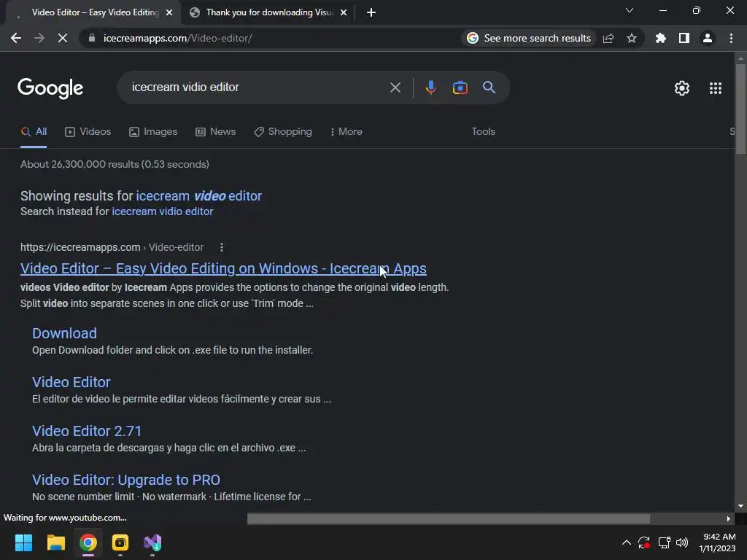Click the vertical scrollbar thumb

coord(740,109)
